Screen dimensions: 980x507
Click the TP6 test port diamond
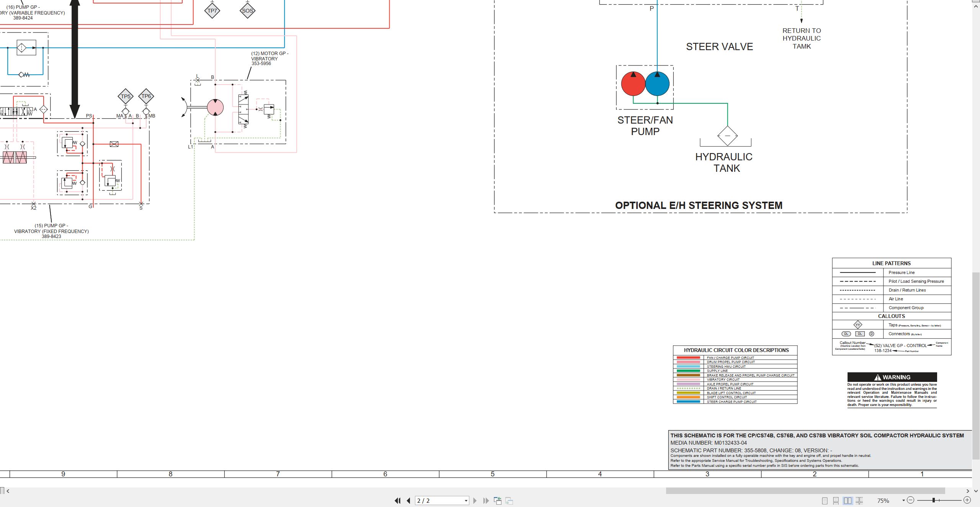tap(146, 96)
